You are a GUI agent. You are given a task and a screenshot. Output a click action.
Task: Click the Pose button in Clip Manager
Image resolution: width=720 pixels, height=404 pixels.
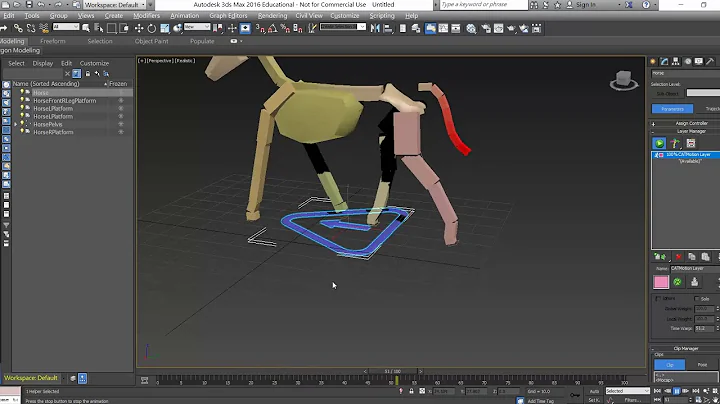(x=703, y=365)
